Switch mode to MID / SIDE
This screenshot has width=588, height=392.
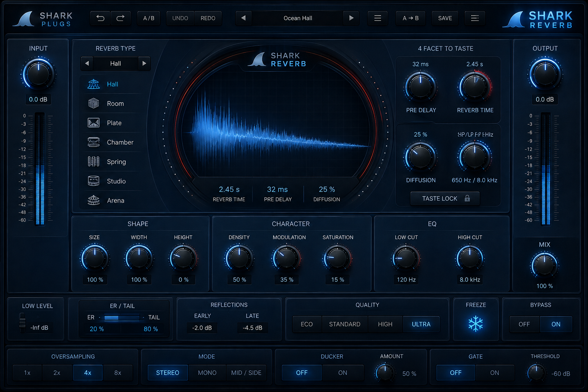tap(246, 373)
